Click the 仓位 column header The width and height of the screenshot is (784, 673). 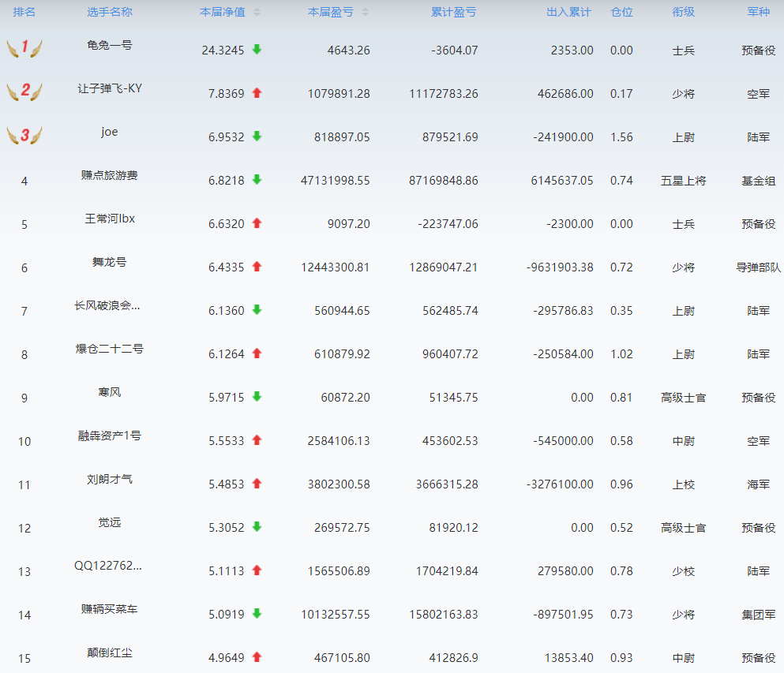tap(622, 12)
